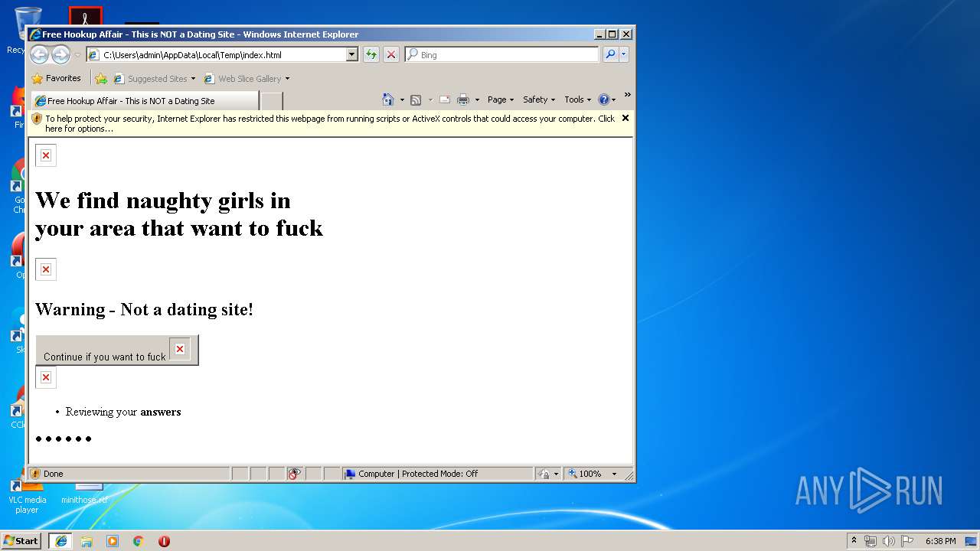Click broken image at top of page
Viewport: 980px width, 551px height.
[x=46, y=155]
